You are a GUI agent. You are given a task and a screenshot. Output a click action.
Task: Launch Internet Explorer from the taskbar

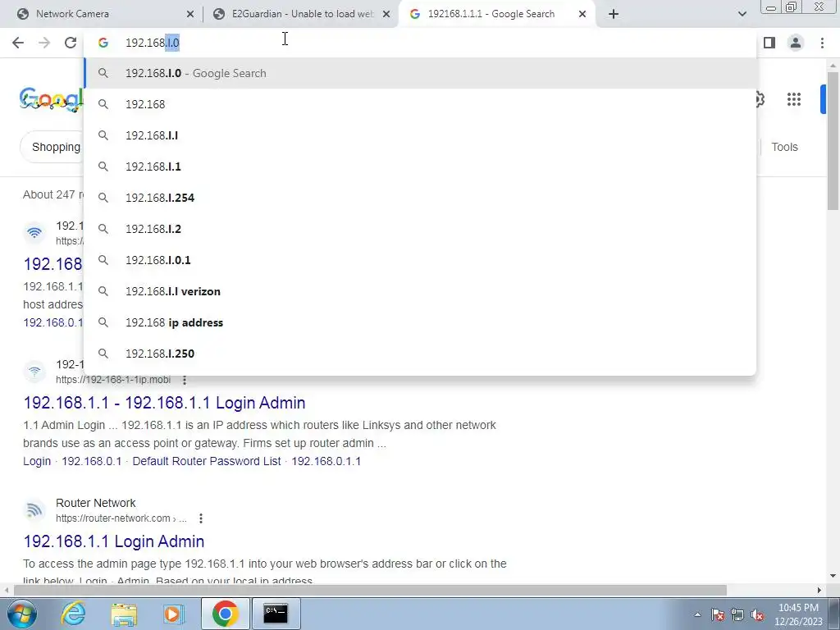pyautogui.click(x=73, y=614)
